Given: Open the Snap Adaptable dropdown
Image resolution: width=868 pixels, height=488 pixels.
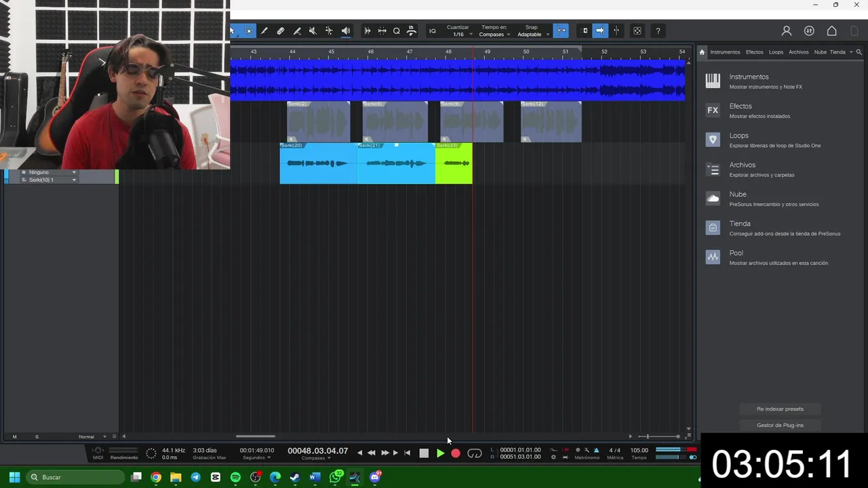Looking at the screenshot, I should point(533,35).
